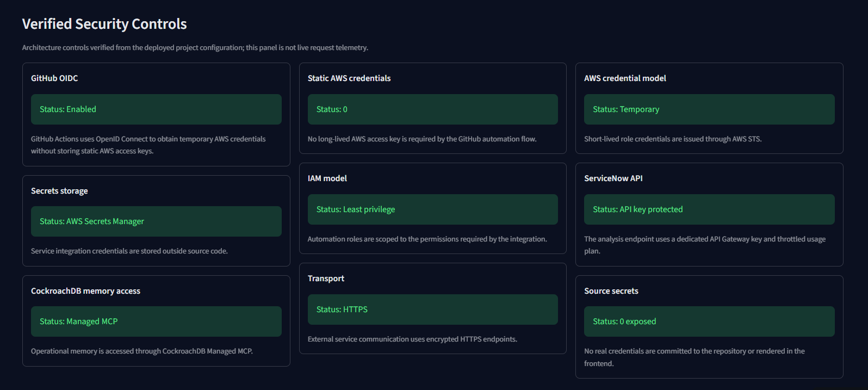Viewport: 868px width, 390px height.
Task: Click the analysis endpoint API Gateway description
Action: click(x=705, y=245)
